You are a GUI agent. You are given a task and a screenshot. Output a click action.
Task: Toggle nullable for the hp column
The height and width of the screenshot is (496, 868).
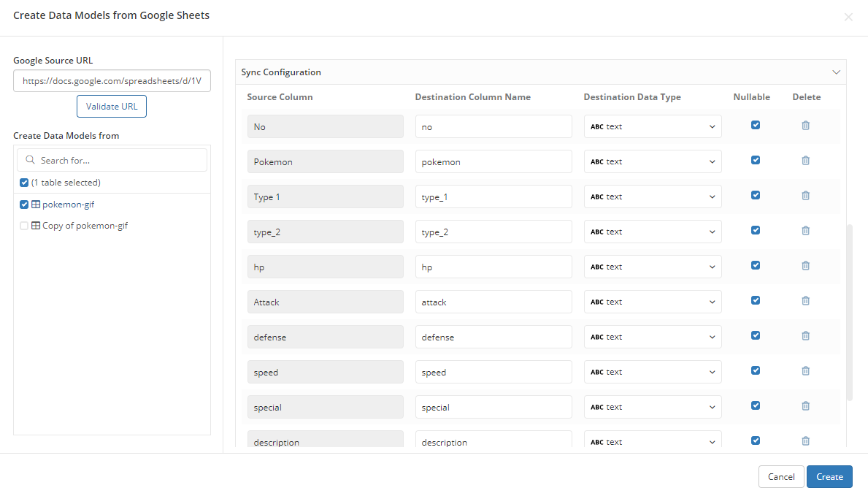[755, 265]
